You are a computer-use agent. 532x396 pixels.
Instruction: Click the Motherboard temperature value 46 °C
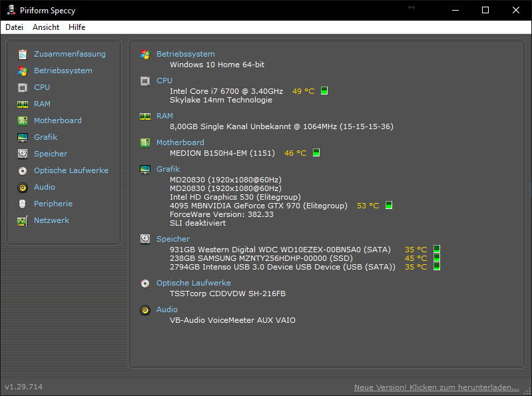pos(295,153)
